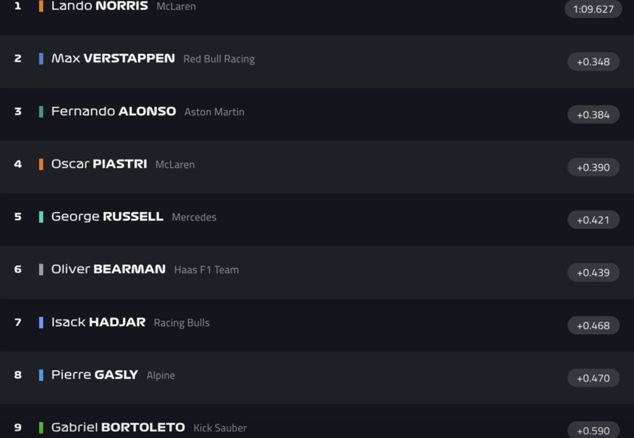The image size is (634, 438).
Task: Open the Haas F1 Team label
Action: (206, 270)
